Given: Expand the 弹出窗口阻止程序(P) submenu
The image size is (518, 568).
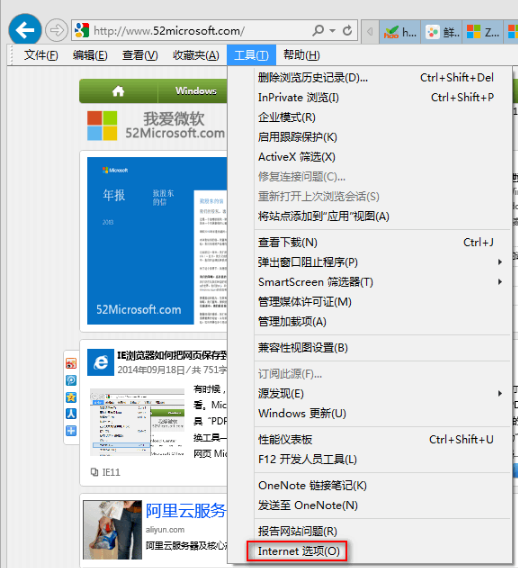Looking at the screenshot, I should click(x=369, y=262).
